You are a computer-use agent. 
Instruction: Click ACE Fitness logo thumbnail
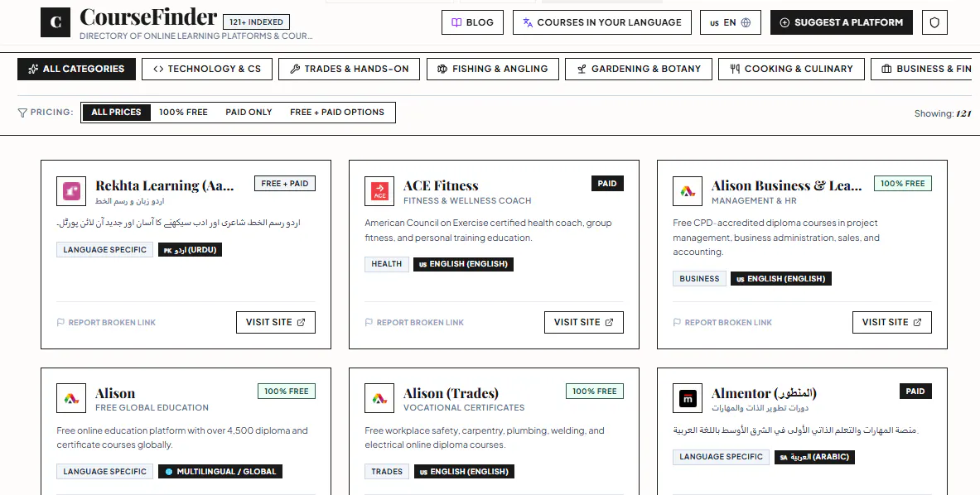tap(379, 191)
